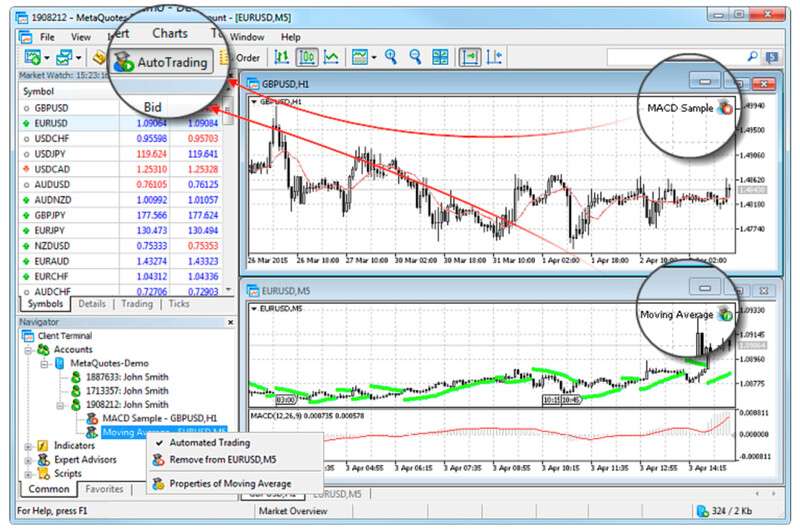The height and width of the screenshot is (532, 800).
Task: Switch to the Ticks tab in Market Watch
Action: coord(179,303)
